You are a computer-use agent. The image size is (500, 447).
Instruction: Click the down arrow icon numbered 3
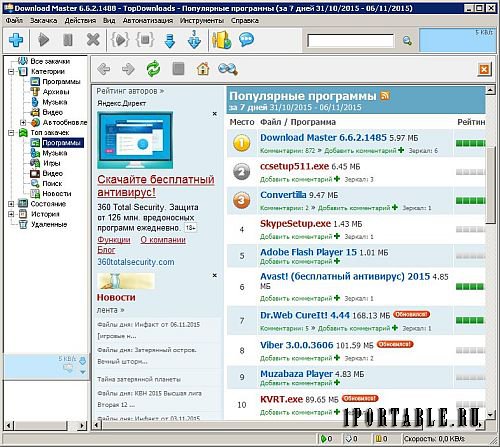tap(194, 40)
